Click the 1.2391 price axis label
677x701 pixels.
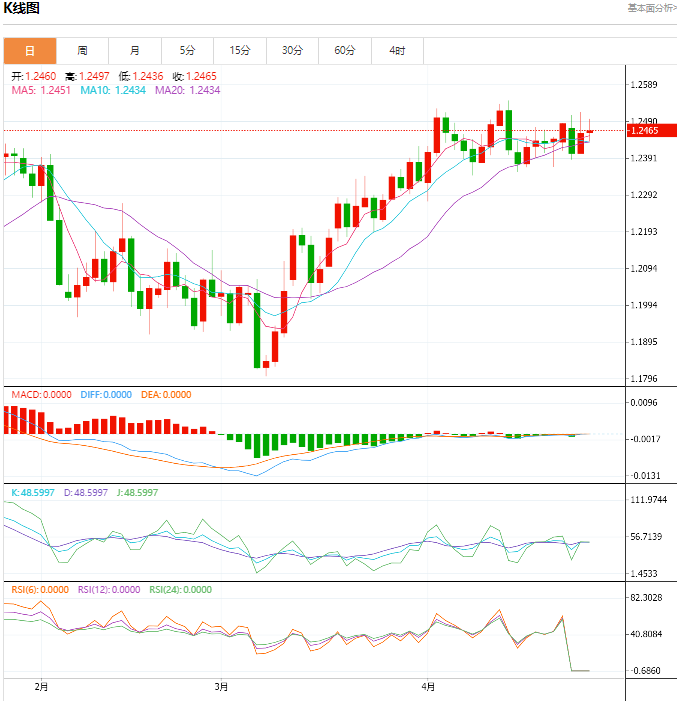[644, 158]
